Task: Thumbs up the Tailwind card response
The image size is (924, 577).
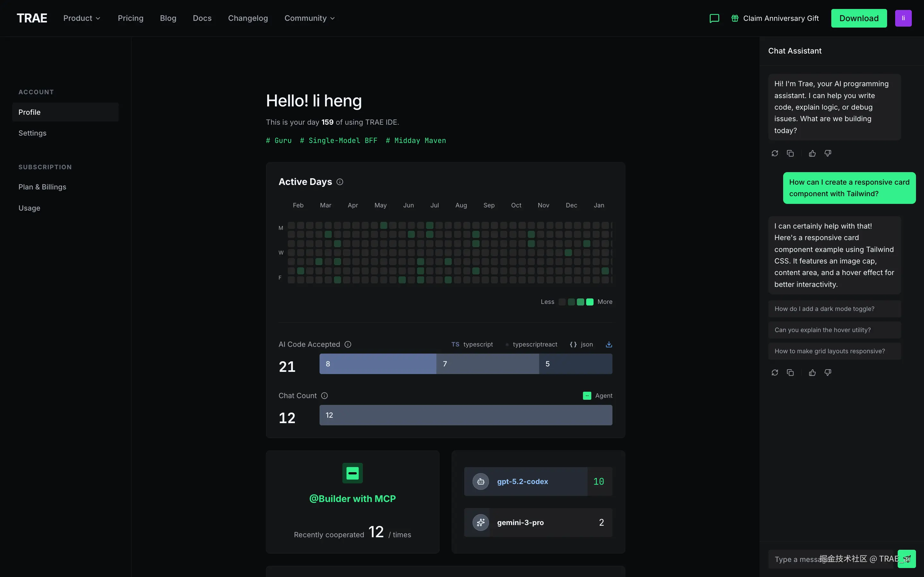Action: tap(812, 372)
